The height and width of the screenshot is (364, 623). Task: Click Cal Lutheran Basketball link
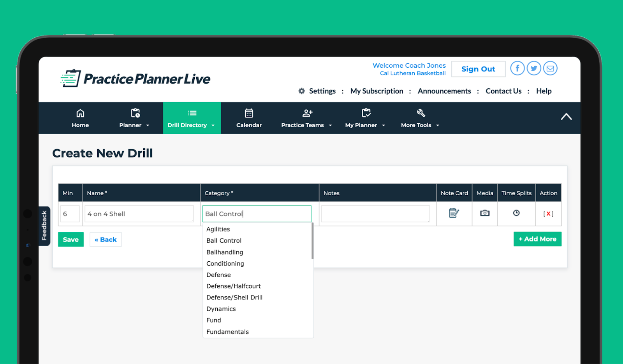[x=413, y=73]
